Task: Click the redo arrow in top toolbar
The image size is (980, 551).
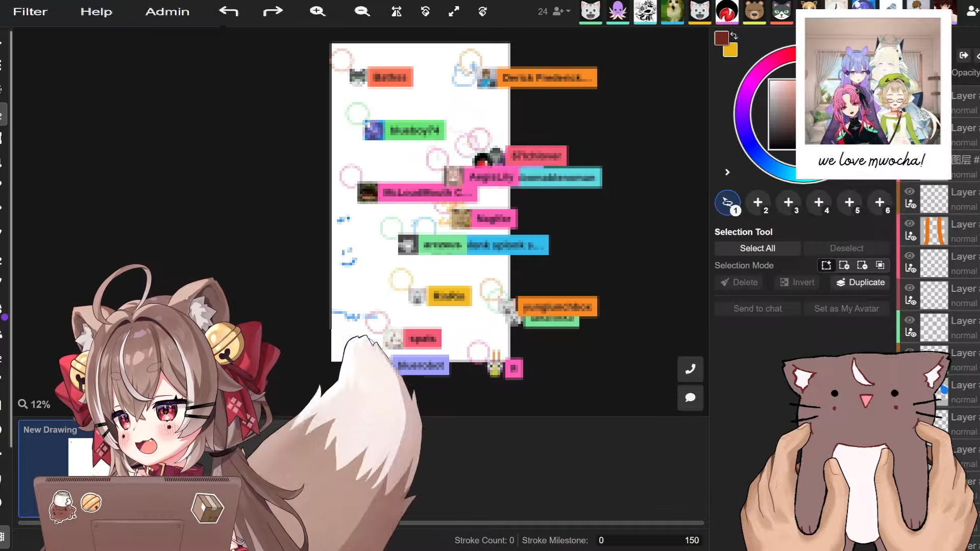Action: pyautogui.click(x=273, y=11)
